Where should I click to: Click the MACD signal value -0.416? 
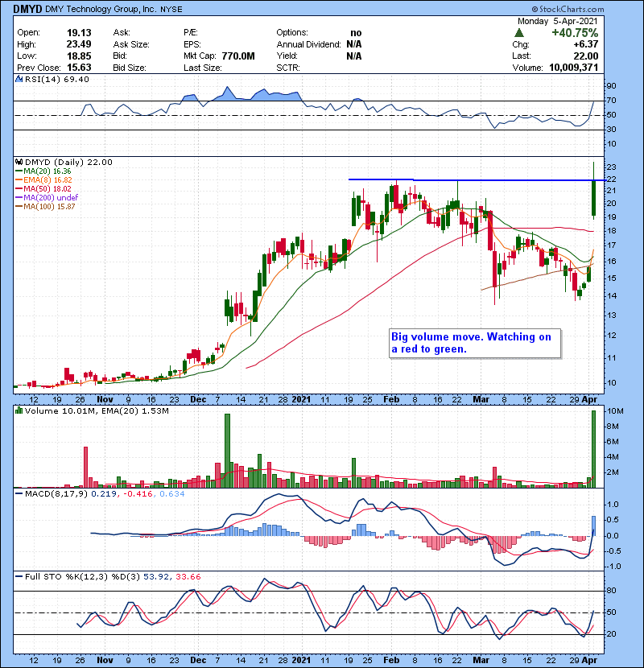click(138, 494)
